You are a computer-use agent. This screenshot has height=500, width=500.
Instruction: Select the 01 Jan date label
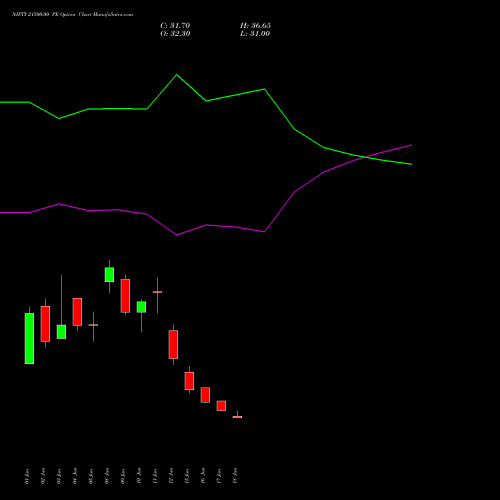(27, 476)
